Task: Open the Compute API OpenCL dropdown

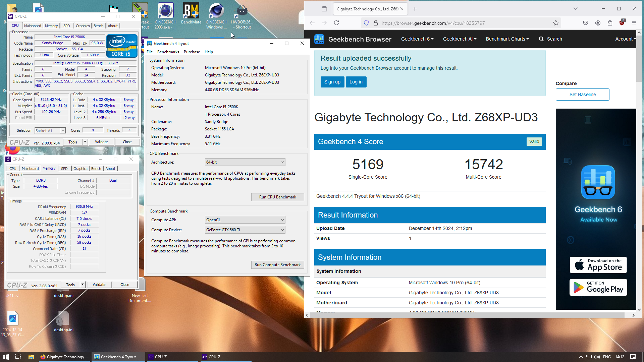Action: (x=245, y=220)
